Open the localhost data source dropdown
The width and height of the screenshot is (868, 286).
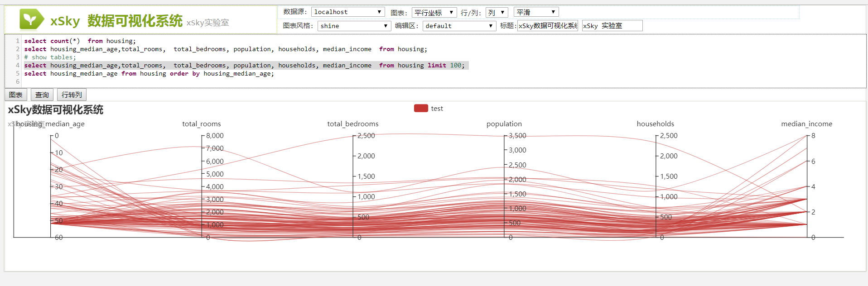[x=347, y=12]
